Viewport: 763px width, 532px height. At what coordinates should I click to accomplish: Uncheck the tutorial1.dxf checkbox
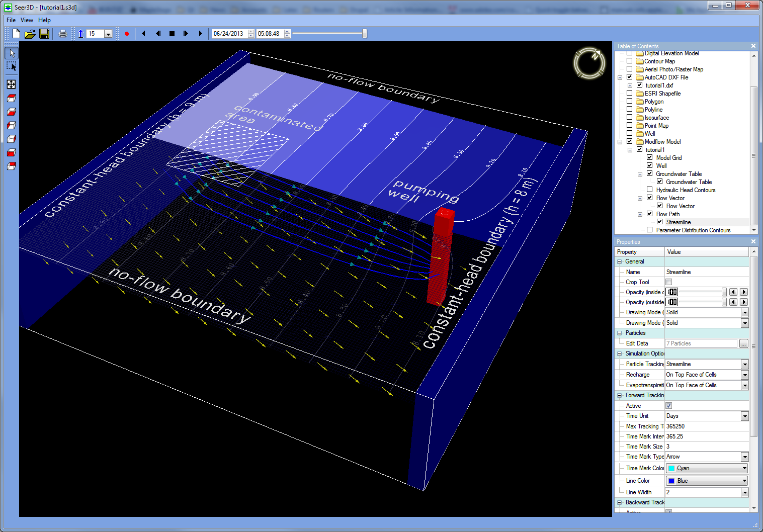[x=640, y=85]
